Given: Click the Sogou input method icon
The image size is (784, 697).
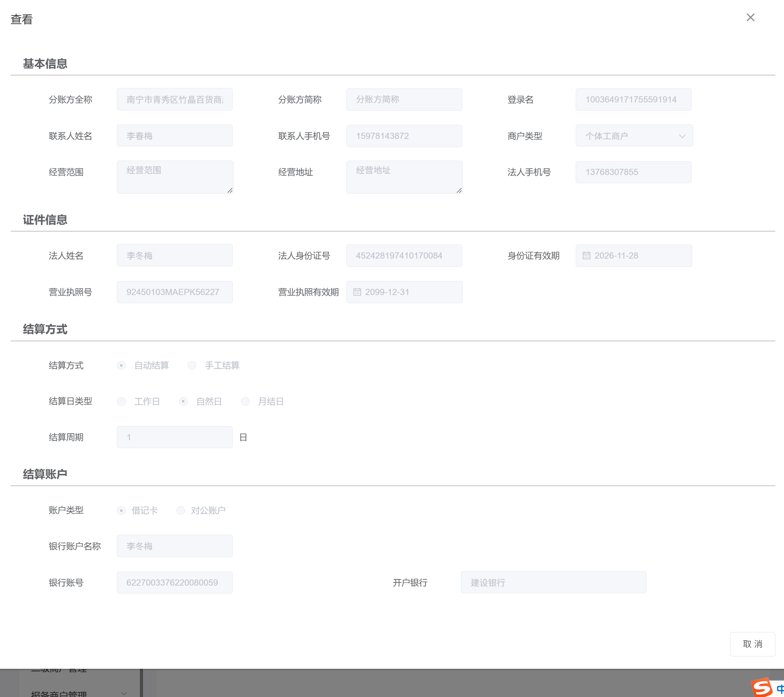Looking at the screenshot, I should [762, 687].
